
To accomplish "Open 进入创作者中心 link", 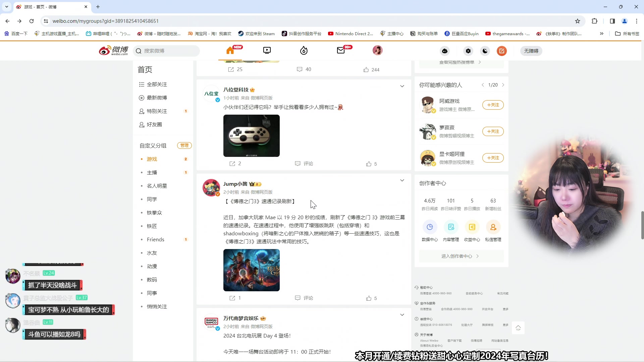I will tap(460, 256).
